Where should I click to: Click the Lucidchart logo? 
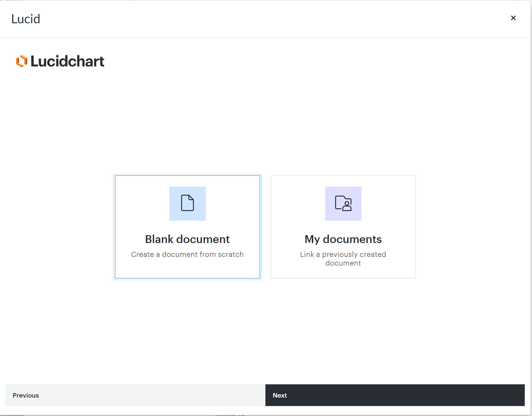60,61
